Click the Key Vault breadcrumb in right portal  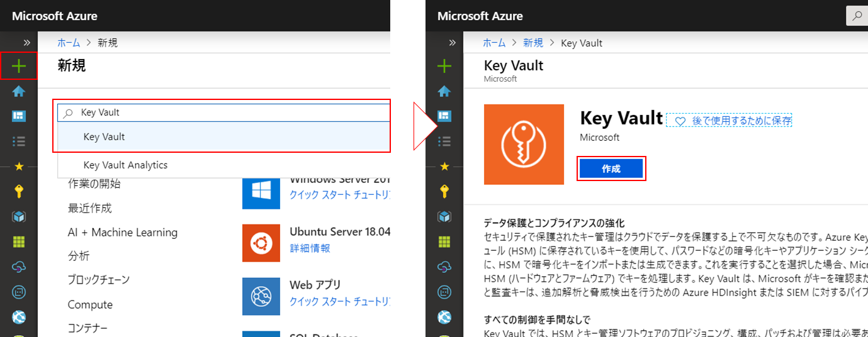[x=582, y=43]
